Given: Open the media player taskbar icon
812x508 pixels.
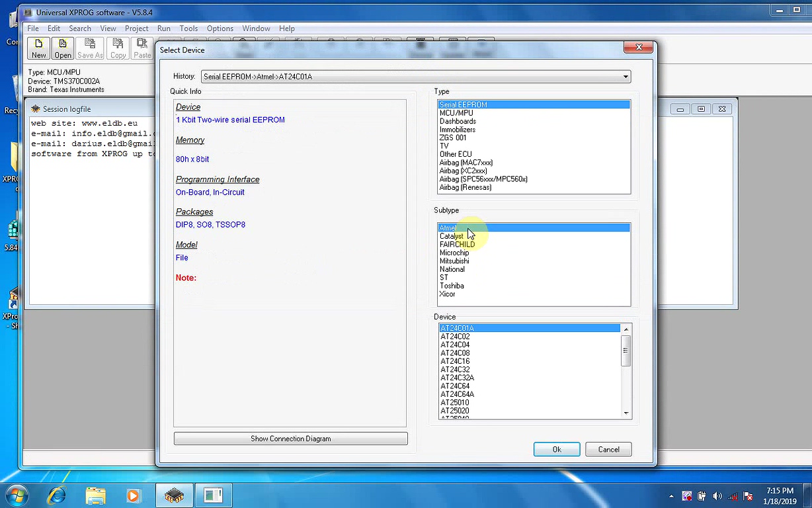Looking at the screenshot, I should coord(134,495).
